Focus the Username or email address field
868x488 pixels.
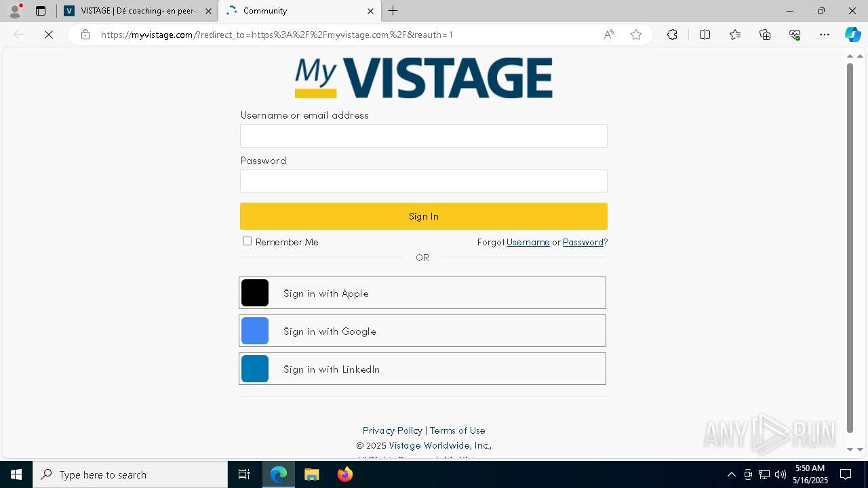(424, 136)
